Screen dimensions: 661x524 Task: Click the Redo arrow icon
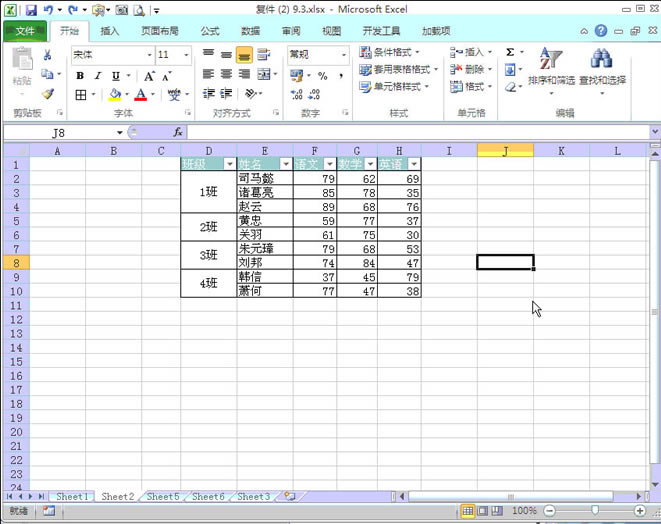[73, 10]
